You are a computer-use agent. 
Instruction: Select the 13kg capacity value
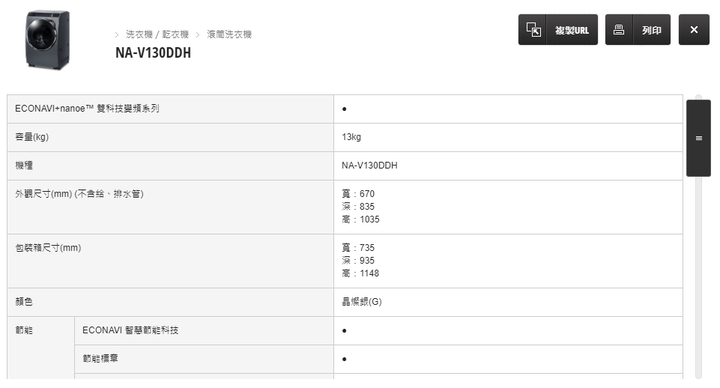point(351,137)
